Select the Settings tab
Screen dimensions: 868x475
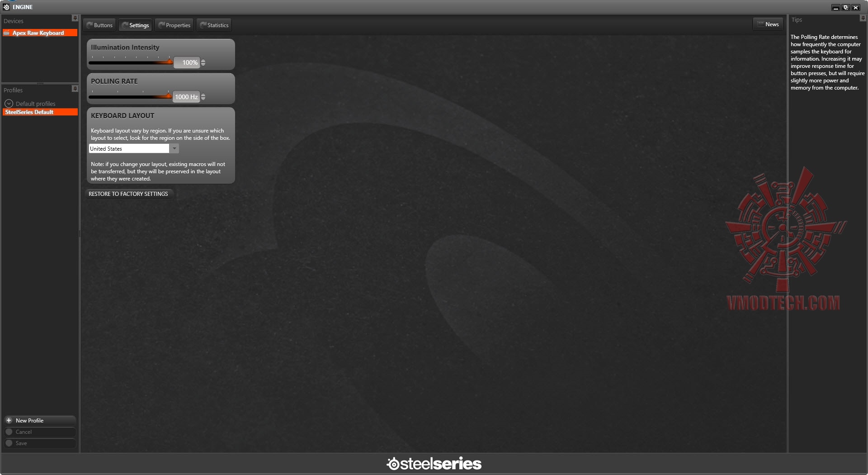coord(136,25)
